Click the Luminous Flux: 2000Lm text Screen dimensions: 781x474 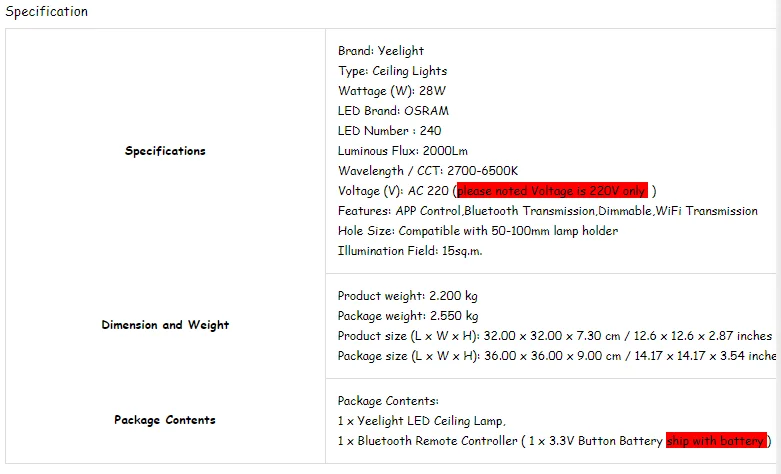[x=402, y=151]
